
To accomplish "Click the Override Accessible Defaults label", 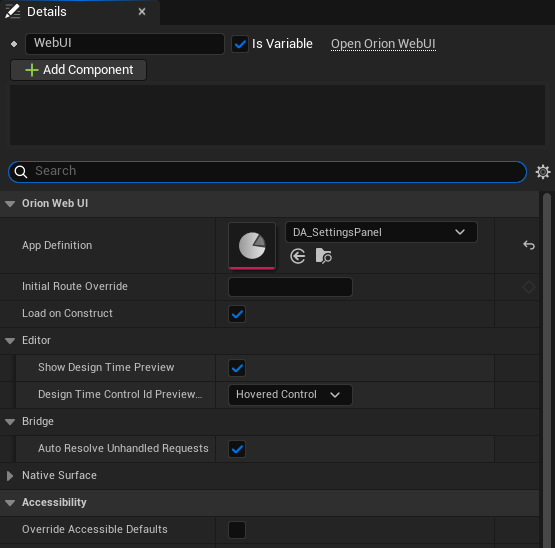I will 95,529.
